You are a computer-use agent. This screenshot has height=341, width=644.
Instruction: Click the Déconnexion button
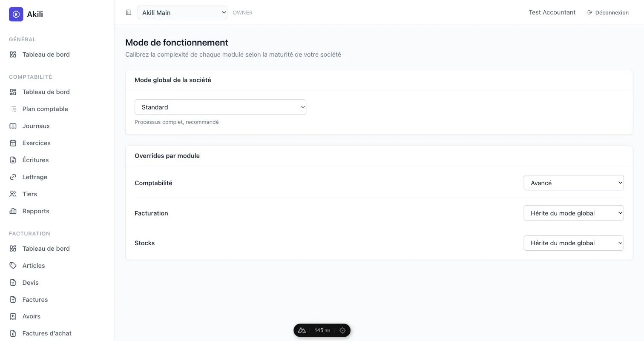coord(608,12)
